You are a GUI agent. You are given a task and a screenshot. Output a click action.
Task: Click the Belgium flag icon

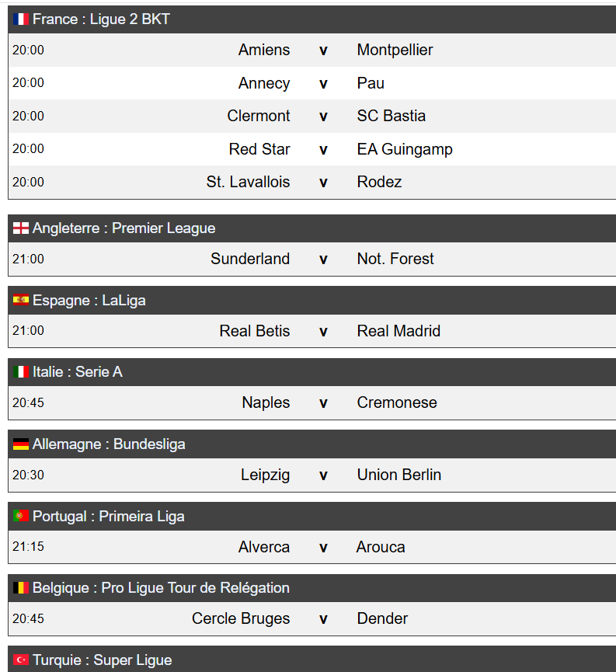pos(21,588)
